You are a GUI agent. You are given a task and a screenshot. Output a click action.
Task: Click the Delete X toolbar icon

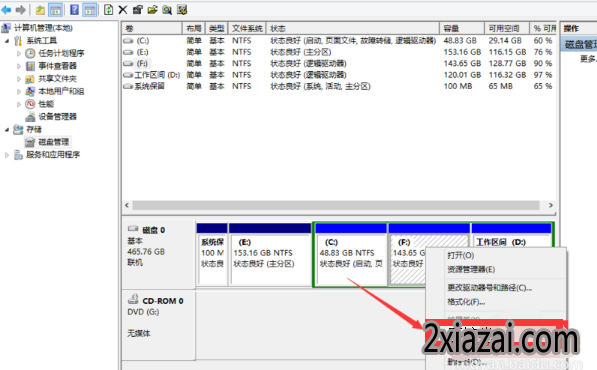click(x=123, y=10)
